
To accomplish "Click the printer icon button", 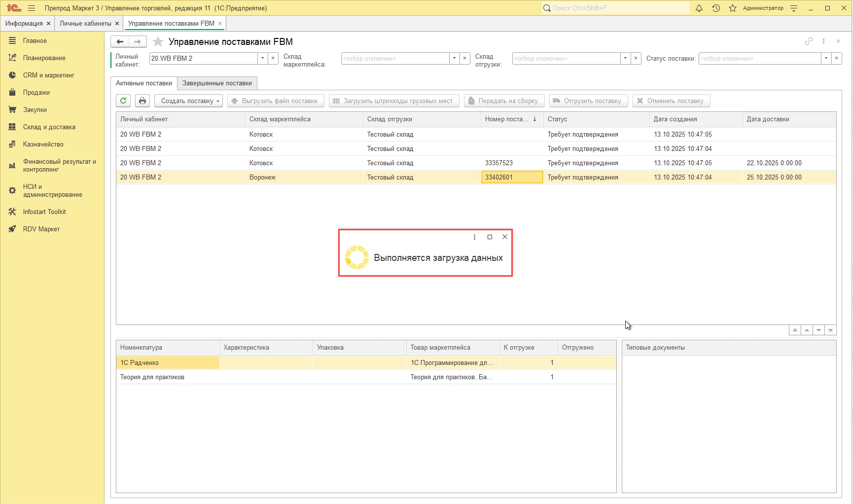I will point(142,101).
